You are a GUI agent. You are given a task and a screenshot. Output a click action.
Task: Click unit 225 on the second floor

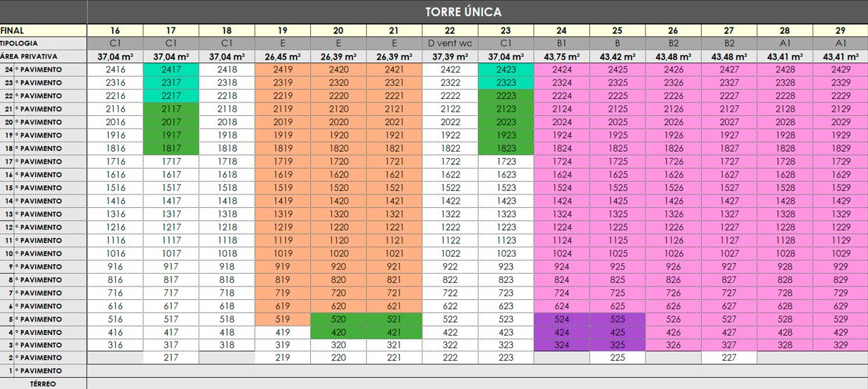pos(617,358)
